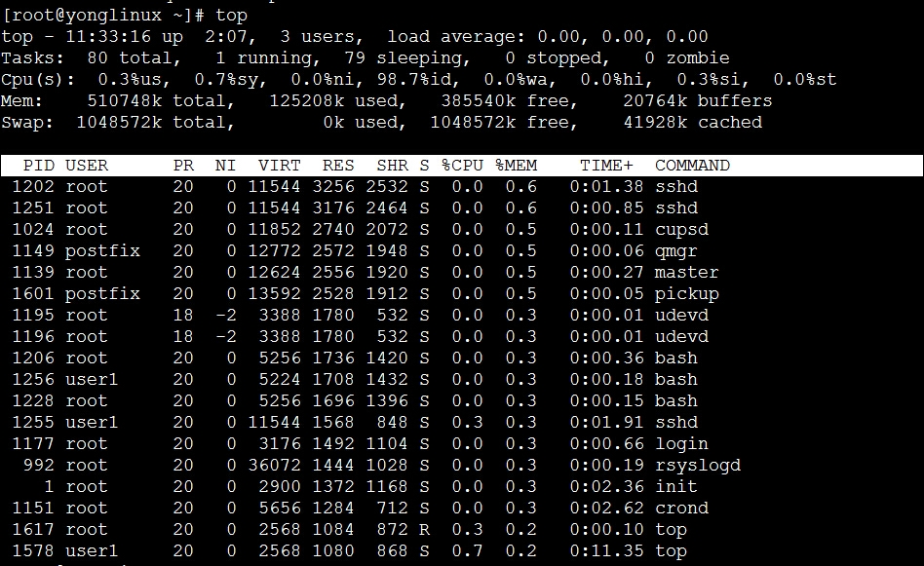Click the COMMAND column header
The image size is (924, 566).
tap(692, 166)
